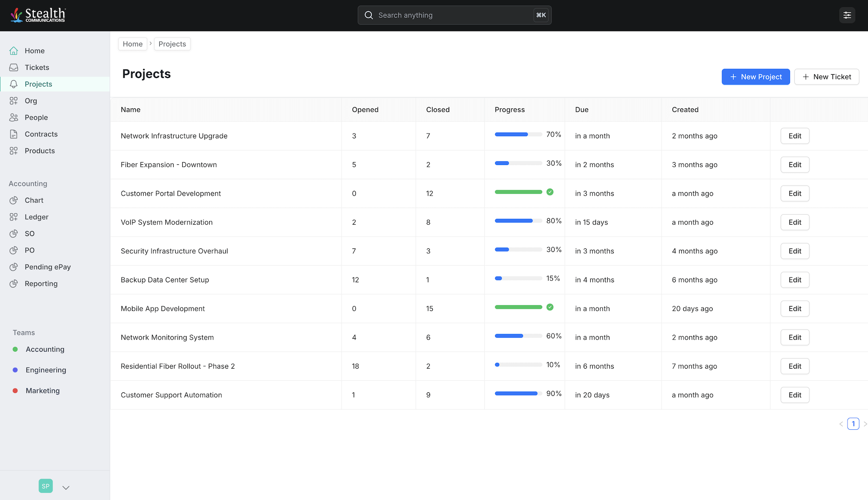This screenshot has width=868, height=500.
Task: Open the breadcrumb chevron after Home
Action: [x=150, y=44]
